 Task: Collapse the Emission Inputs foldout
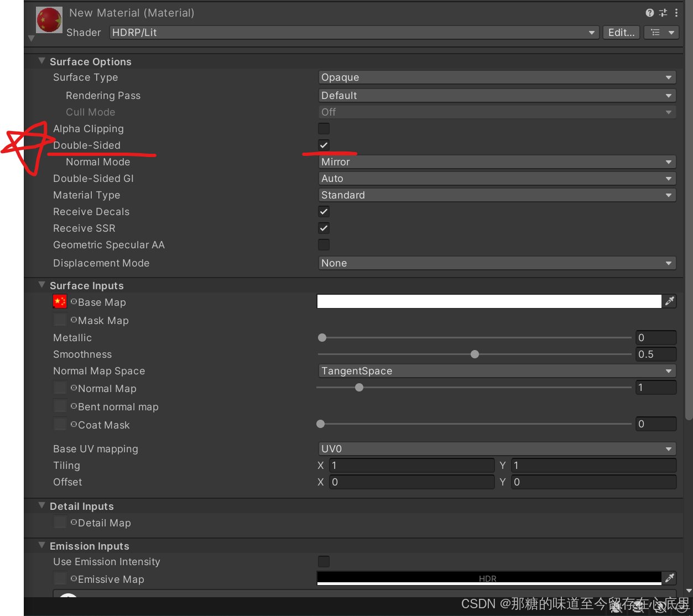[x=41, y=546]
